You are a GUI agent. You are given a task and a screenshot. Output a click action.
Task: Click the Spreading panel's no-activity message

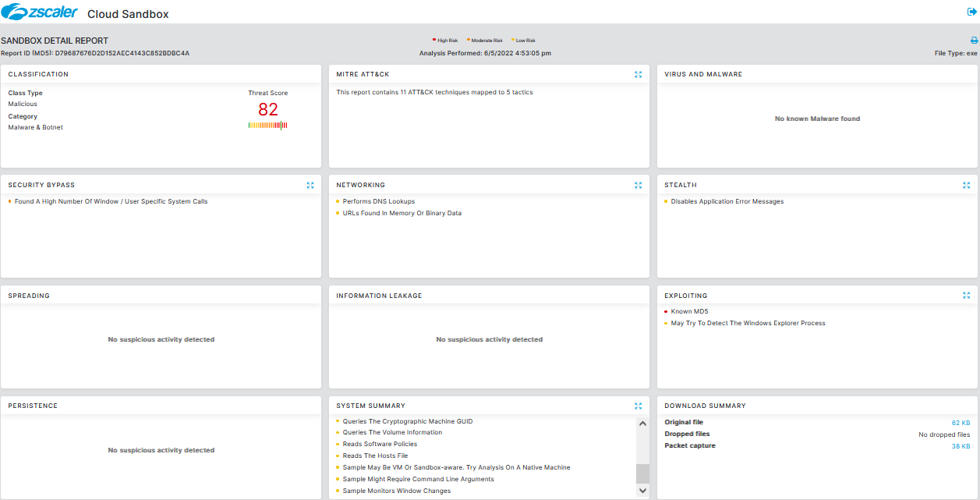[161, 339]
